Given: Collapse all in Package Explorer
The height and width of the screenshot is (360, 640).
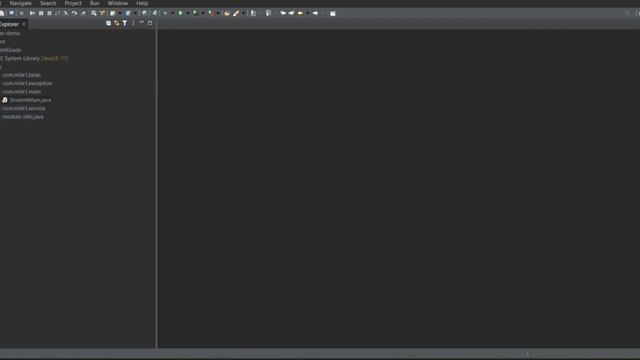Looking at the screenshot, I should pyautogui.click(x=108, y=23).
